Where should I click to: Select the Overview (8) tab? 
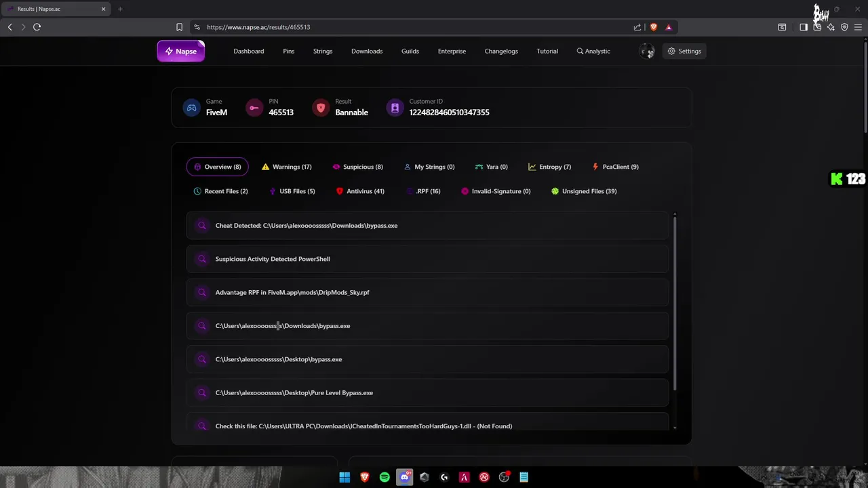(218, 167)
